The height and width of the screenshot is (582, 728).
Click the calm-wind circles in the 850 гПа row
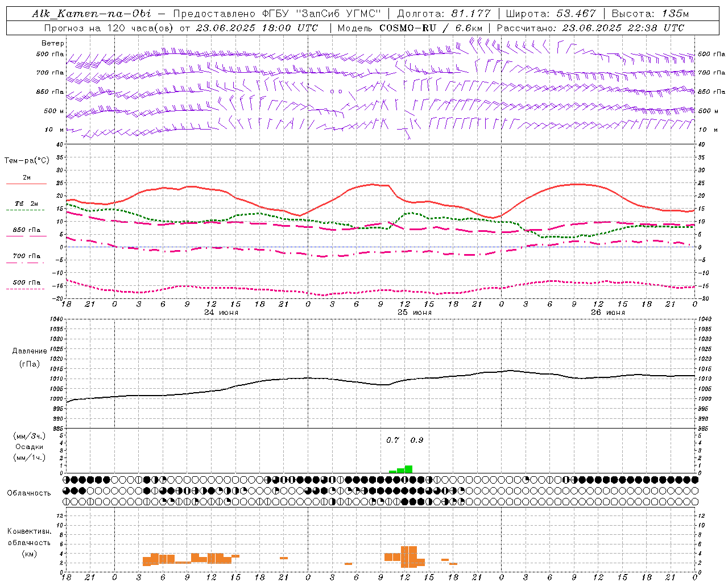[337, 91]
